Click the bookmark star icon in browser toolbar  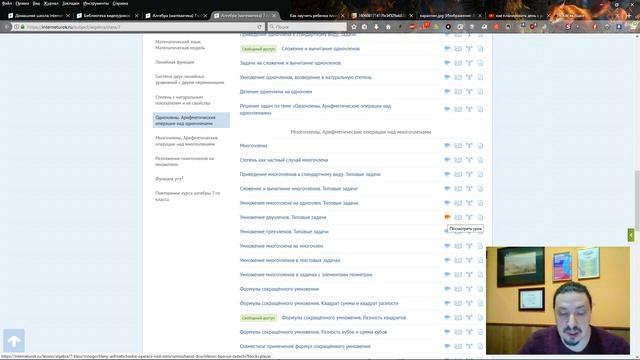(354, 27)
